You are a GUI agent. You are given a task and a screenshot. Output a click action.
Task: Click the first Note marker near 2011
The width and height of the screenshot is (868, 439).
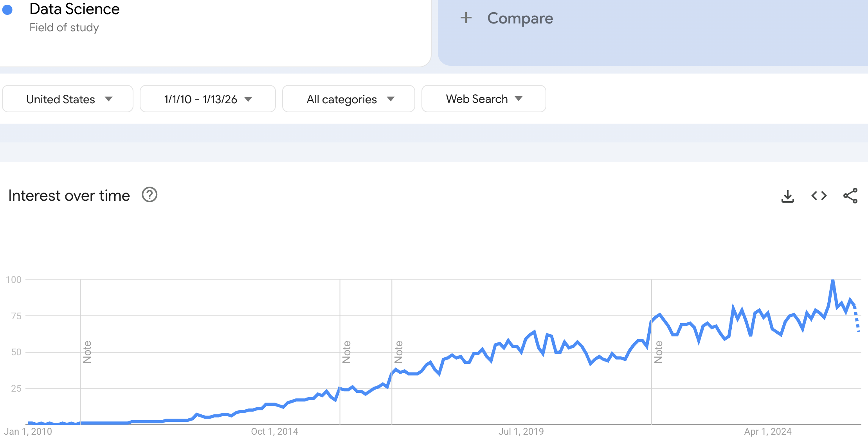coord(87,352)
